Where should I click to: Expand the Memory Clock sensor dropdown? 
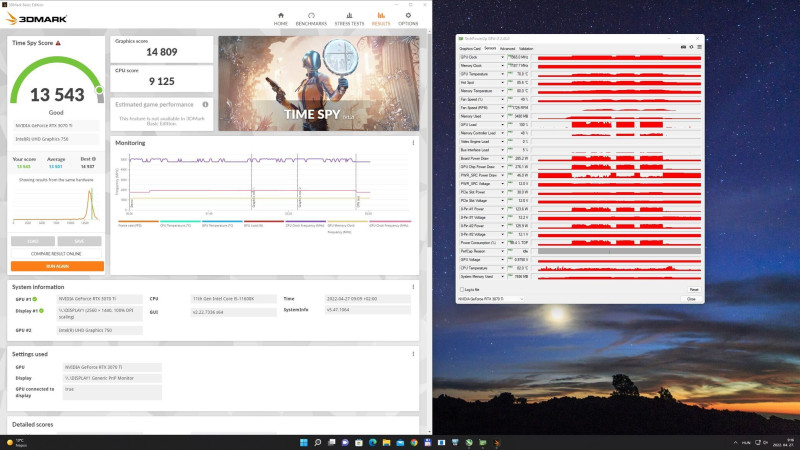503,66
